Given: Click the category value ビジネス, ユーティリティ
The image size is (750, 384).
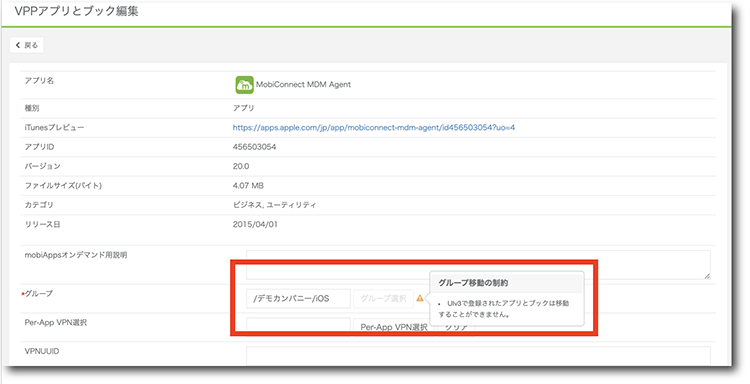Looking at the screenshot, I should pyautogui.click(x=275, y=205).
